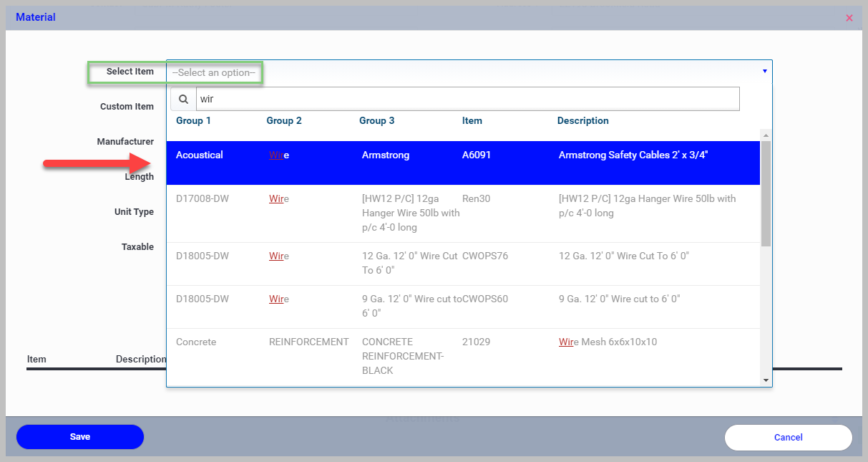Cancel the Material dialog

pos(788,437)
